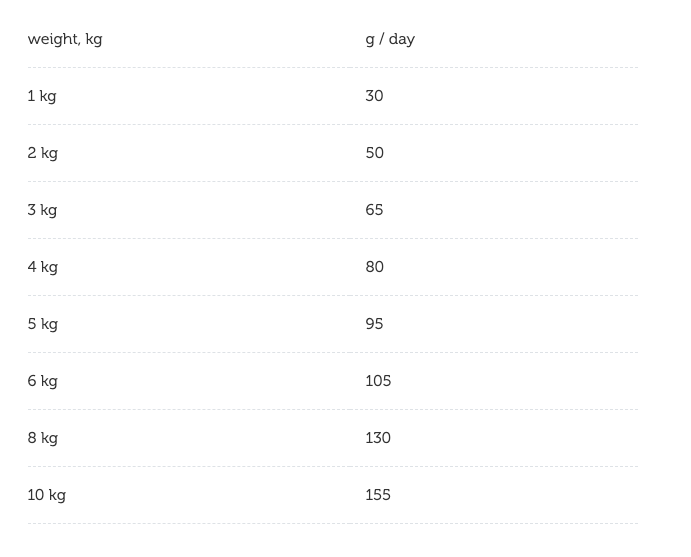Image resolution: width=691 pixels, height=557 pixels.
Task: Click the 65 grams per day value
Action: pyautogui.click(x=374, y=210)
